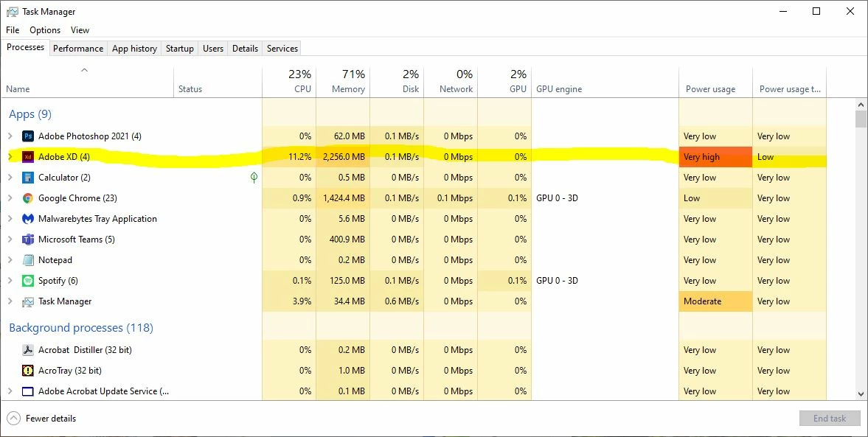Image resolution: width=868 pixels, height=437 pixels.
Task: Click the Fewer details up-arrow icon
Action: point(14,418)
